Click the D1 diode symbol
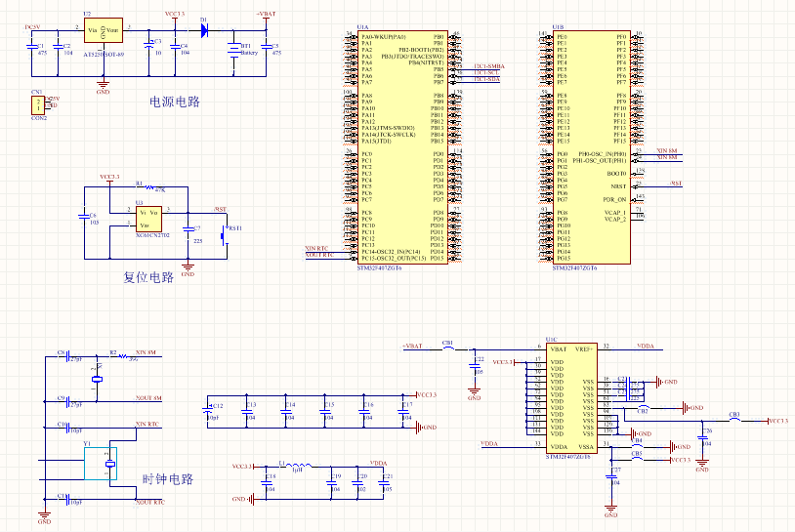Image resolution: width=795 pixels, height=532 pixels. coord(204,29)
